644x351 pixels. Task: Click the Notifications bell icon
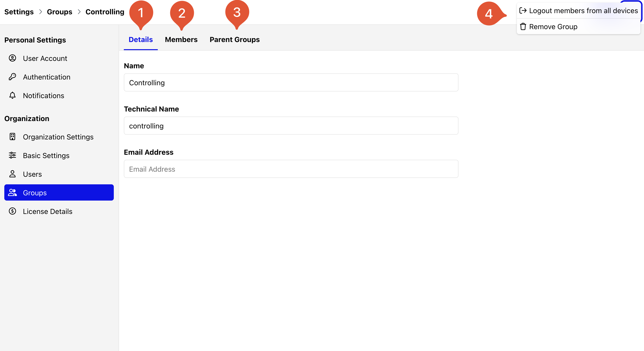12,95
